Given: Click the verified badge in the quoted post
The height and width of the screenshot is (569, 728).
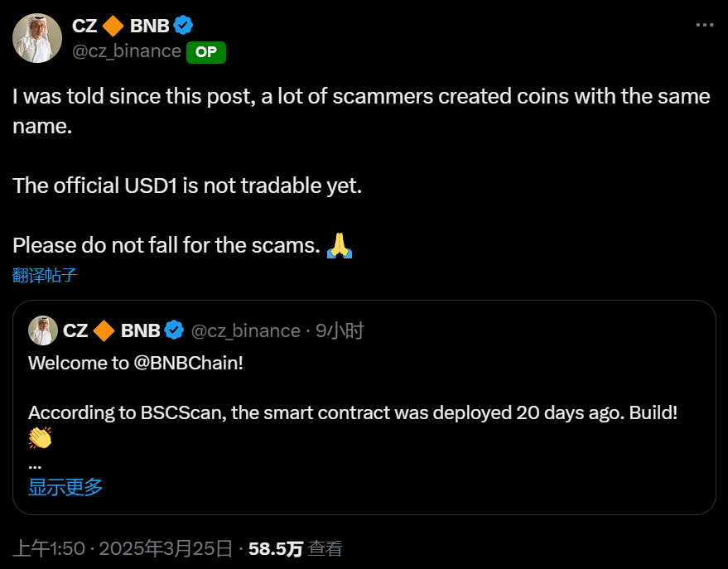Looking at the screenshot, I should 174,330.
